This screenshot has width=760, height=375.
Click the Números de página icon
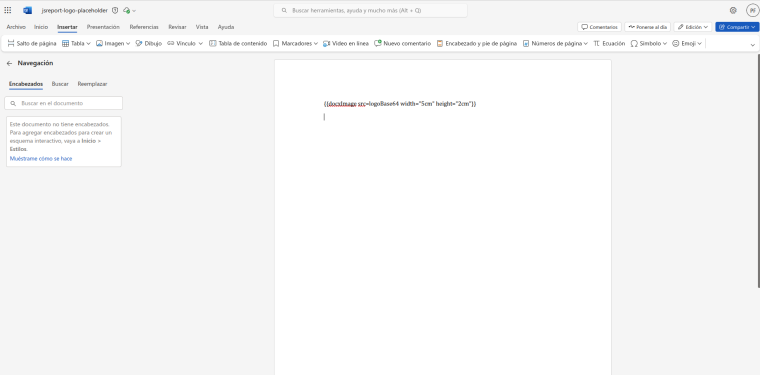pyautogui.click(x=526, y=44)
